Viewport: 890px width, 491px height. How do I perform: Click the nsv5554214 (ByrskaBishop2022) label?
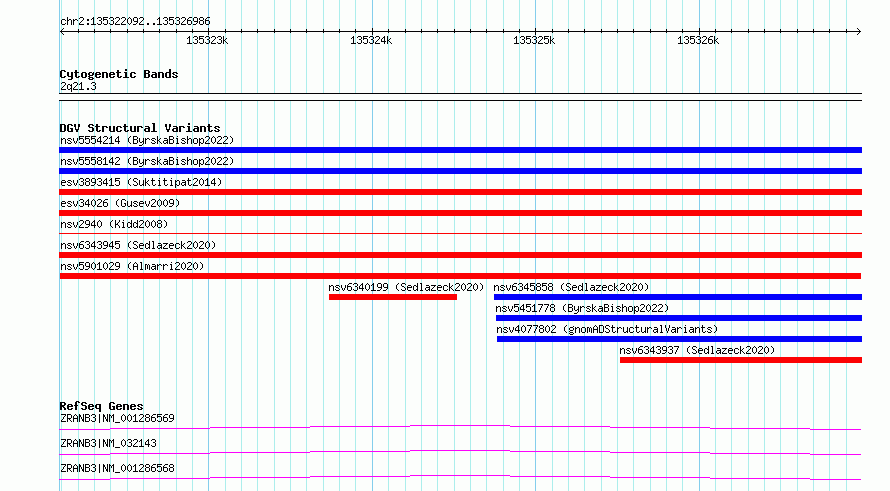click(x=147, y=140)
